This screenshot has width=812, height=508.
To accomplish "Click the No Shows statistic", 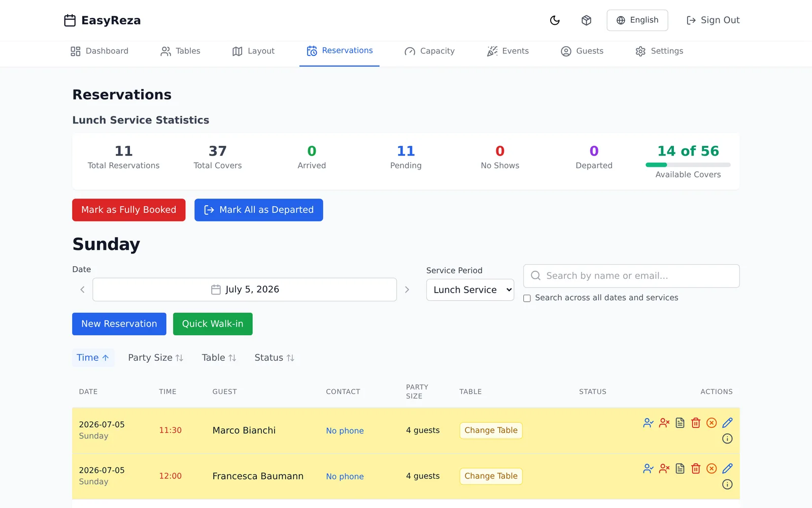I will 500,157.
